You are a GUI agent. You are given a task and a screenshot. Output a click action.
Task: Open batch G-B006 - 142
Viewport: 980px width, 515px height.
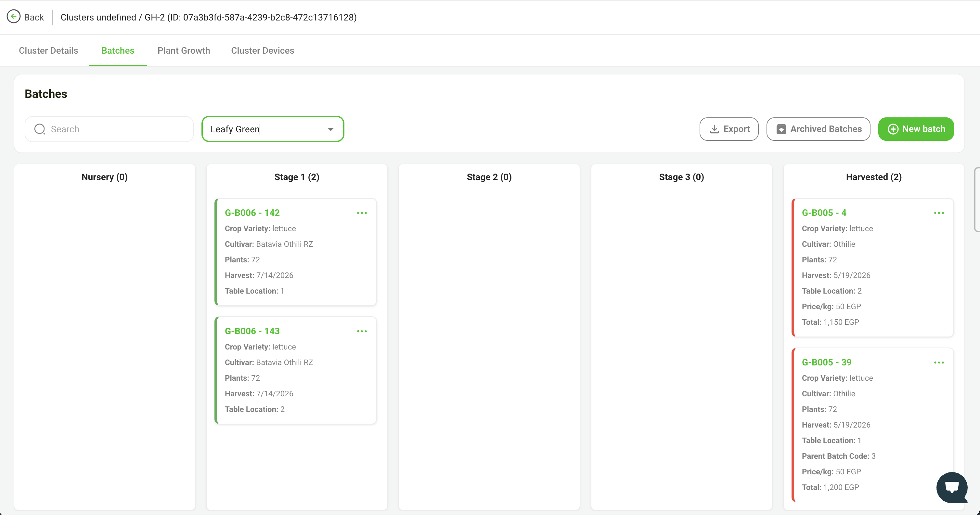click(252, 213)
